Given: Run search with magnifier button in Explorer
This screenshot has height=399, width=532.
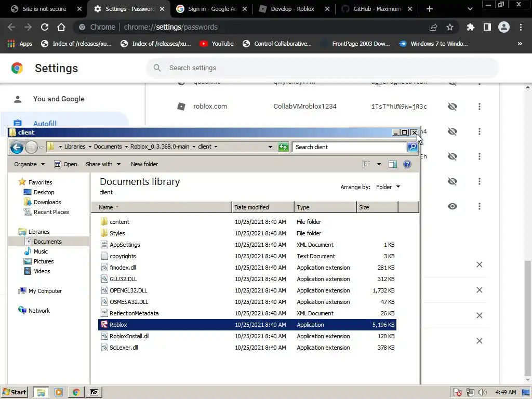Looking at the screenshot, I should point(412,147).
